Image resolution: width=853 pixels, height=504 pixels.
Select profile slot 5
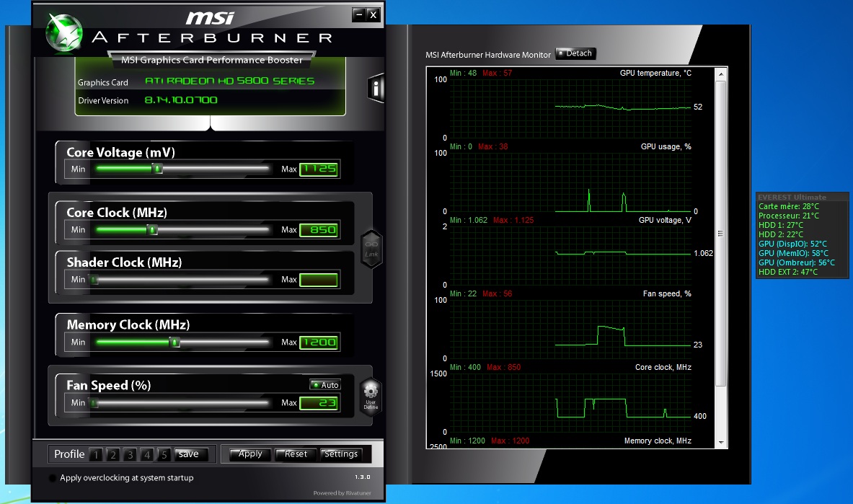[164, 454]
